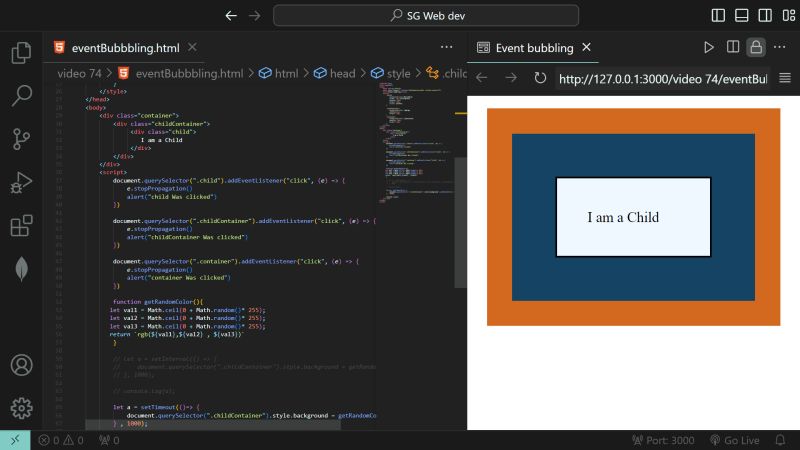Image resolution: width=800 pixels, height=450 pixels.
Task: Open the Explorer view in activity bar
Action: pyautogui.click(x=21, y=53)
